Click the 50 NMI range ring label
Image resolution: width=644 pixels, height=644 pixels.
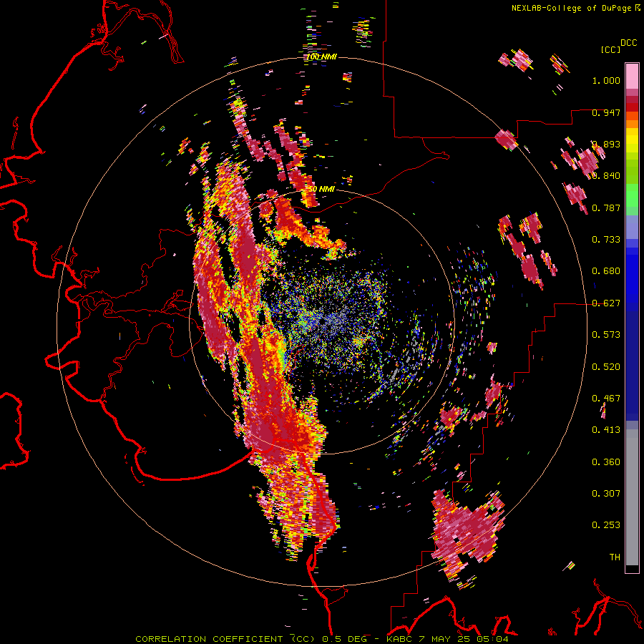[x=321, y=189]
